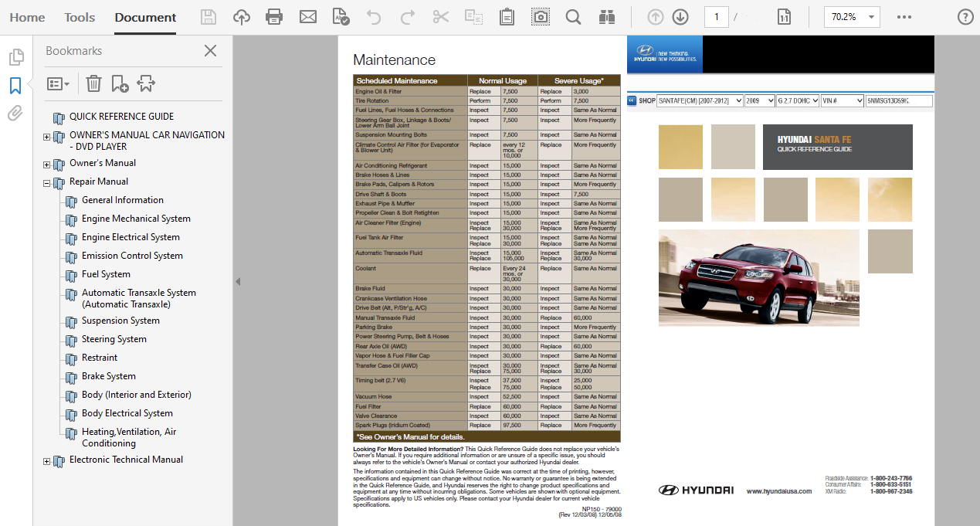The height and width of the screenshot is (526, 980).
Task: Open the 70.2% zoom level dropdown
Action: 852,16
